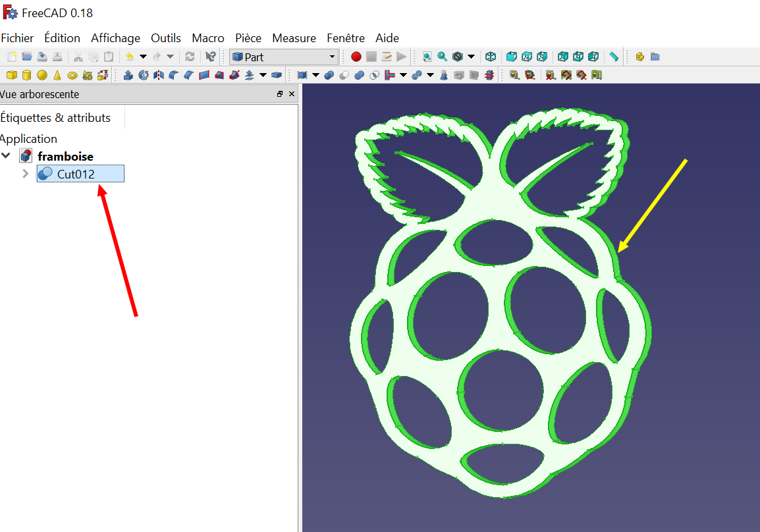
Task: Switch to front view cube icon
Action: [511, 57]
